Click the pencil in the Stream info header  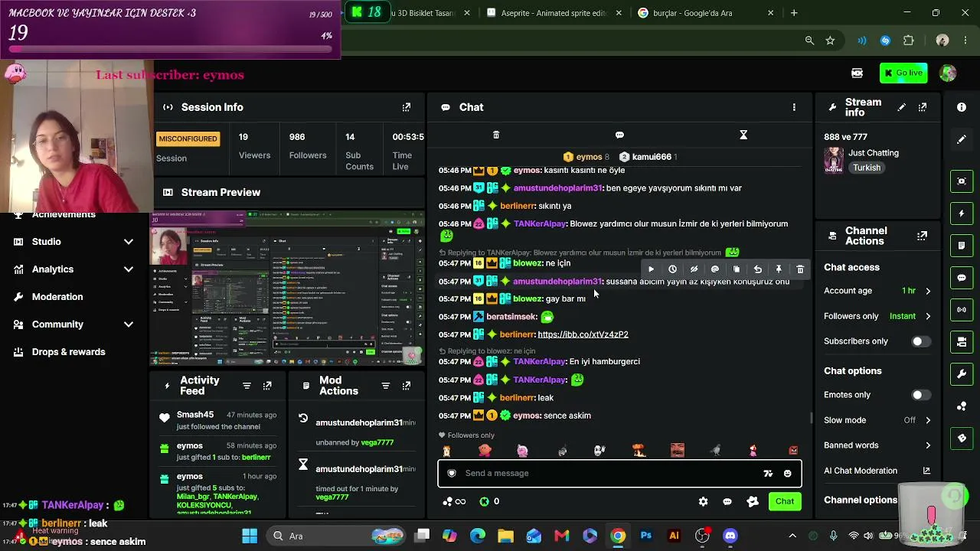click(x=901, y=107)
